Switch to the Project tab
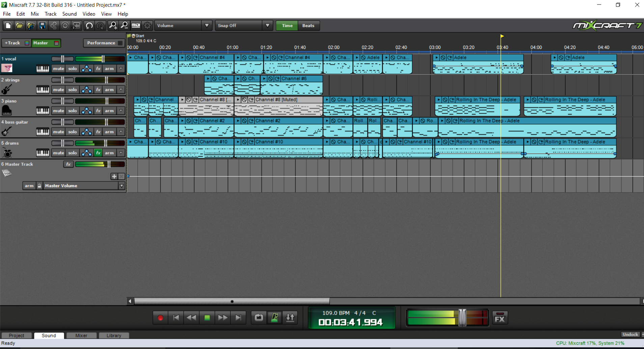The height and width of the screenshot is (349, 644). [17, 336]
